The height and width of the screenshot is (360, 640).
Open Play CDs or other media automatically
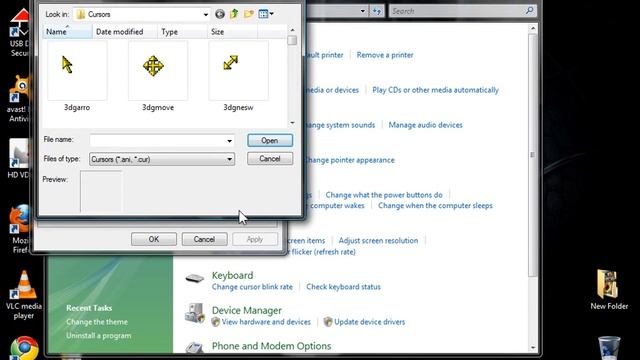(435, 90)
